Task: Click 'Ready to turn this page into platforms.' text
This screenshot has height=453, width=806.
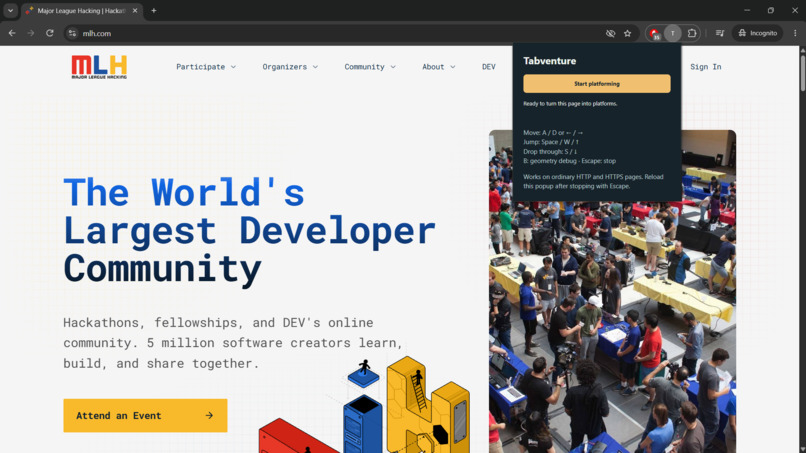Action: pos(570,103)
